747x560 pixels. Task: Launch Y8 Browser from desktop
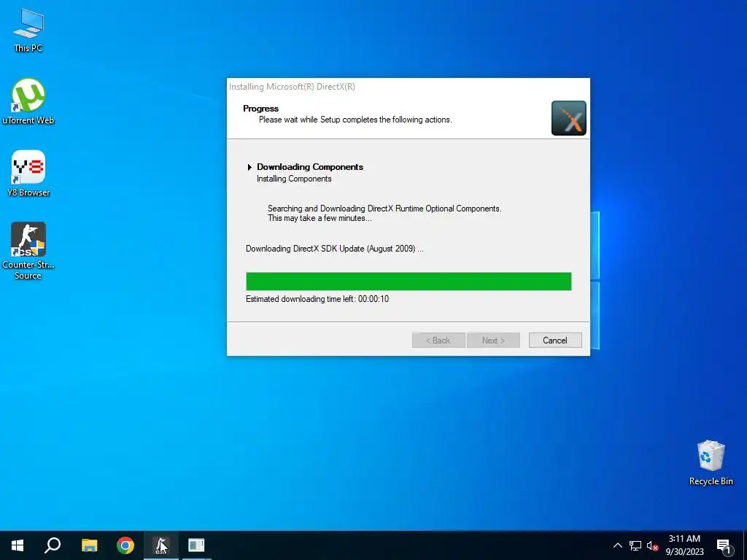click(28, 174)
